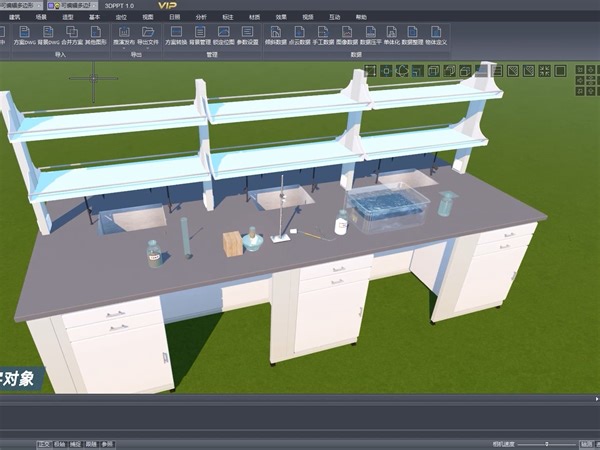
Task: Open the 数据整理 data tidy tool
Action: 412,35
